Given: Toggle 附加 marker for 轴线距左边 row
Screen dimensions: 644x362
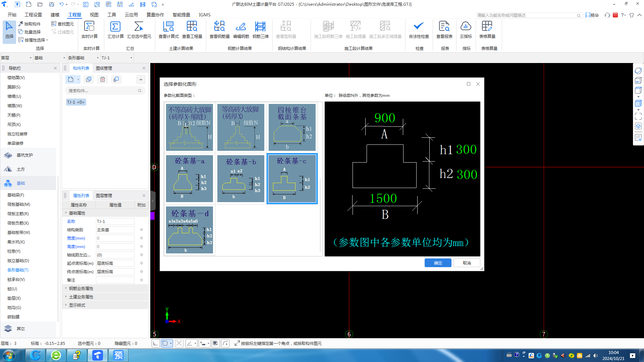Looking at the screenshot, I should click(x=142, y=255).
